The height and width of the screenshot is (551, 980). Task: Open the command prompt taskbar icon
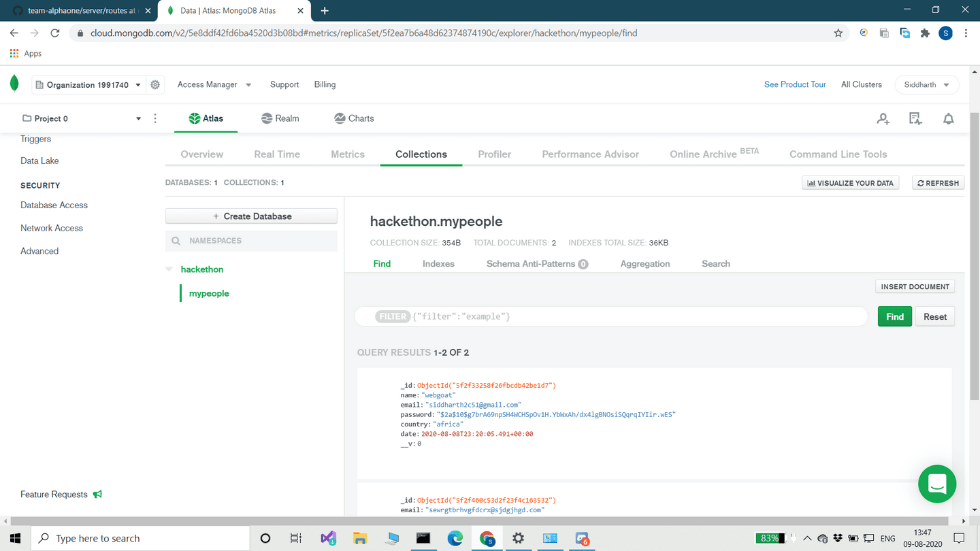[423, 538]
